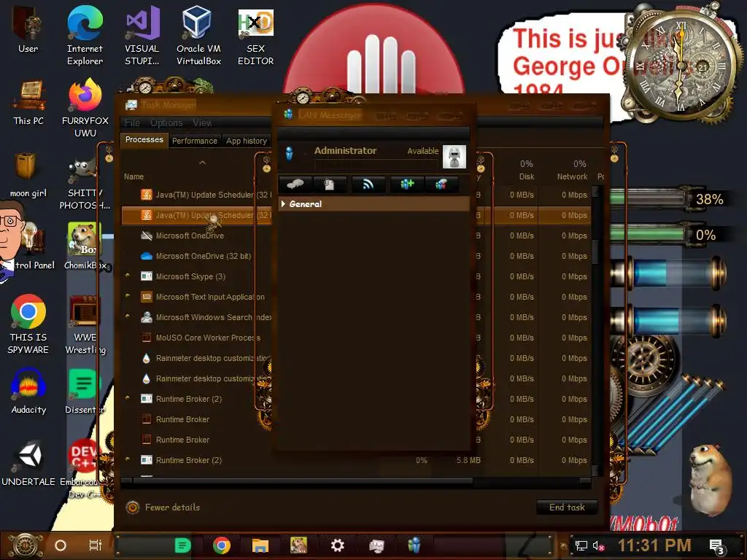Open File Explorer from the taskbar
This screenshot has height=560, width=747.
click(x=260, y=545)
